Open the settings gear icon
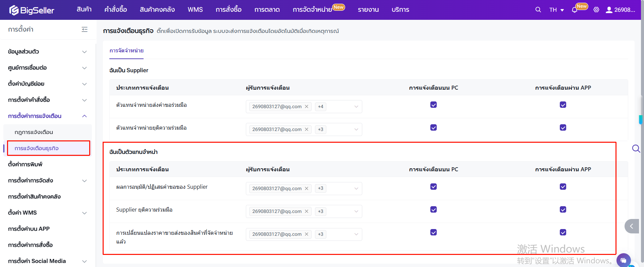 coord(596,10)
